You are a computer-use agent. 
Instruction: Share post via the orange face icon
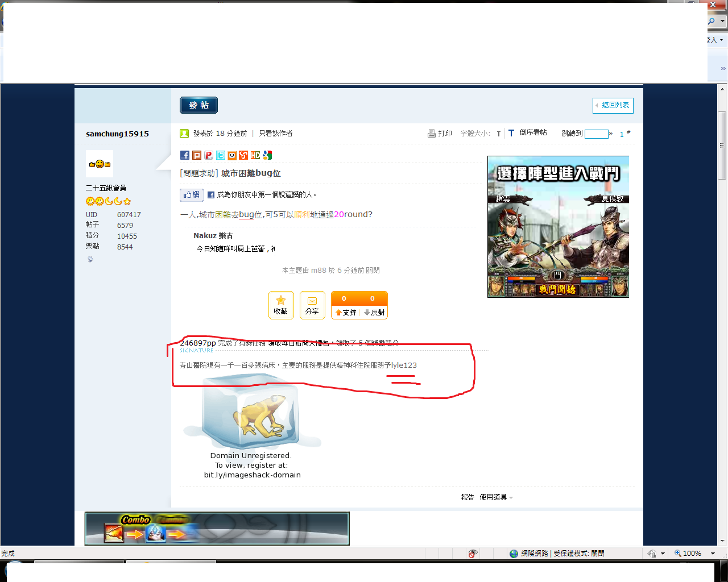click(x=232, y=155)
